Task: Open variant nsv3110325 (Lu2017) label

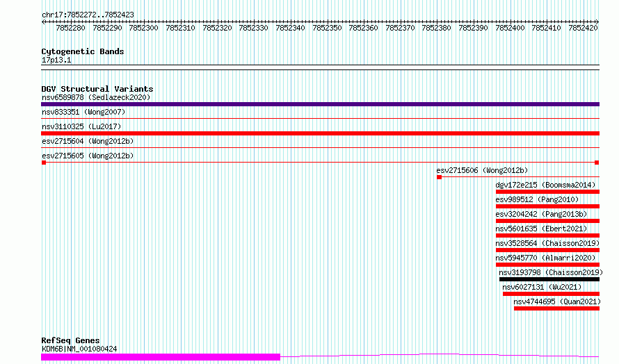Action: [x=81, y=126]
